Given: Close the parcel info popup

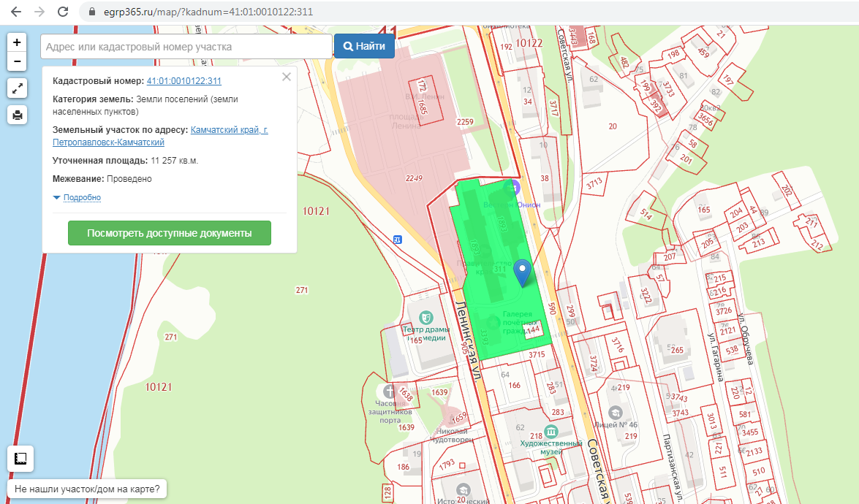Looking at the screenshot, I should pos(287,77).
